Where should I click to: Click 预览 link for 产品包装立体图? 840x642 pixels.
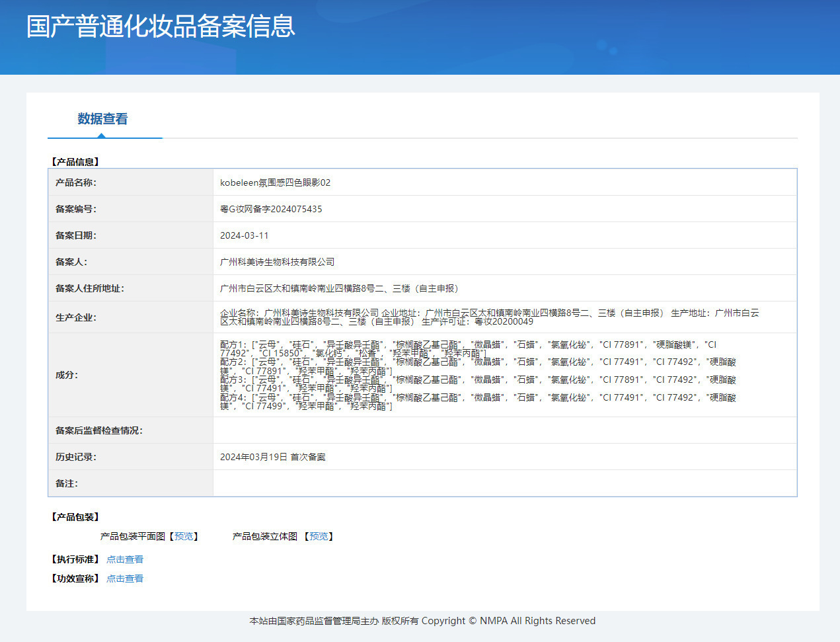pos(319,536)
